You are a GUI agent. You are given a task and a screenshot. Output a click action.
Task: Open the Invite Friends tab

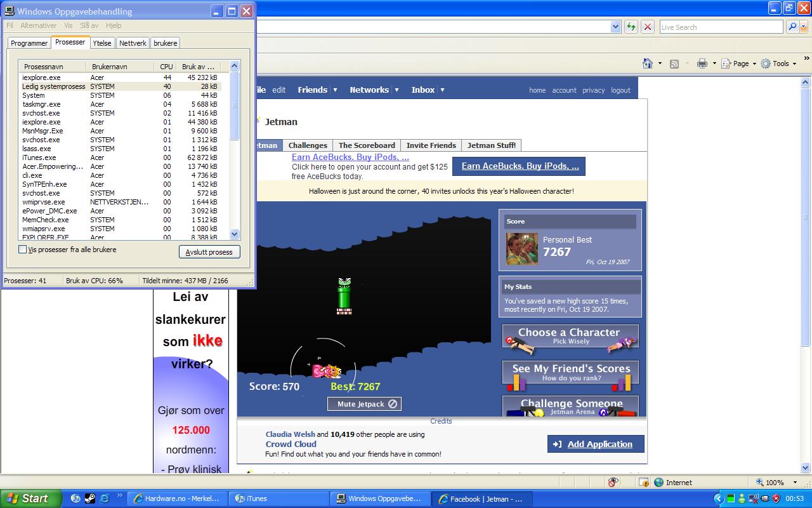pos(431,145)
